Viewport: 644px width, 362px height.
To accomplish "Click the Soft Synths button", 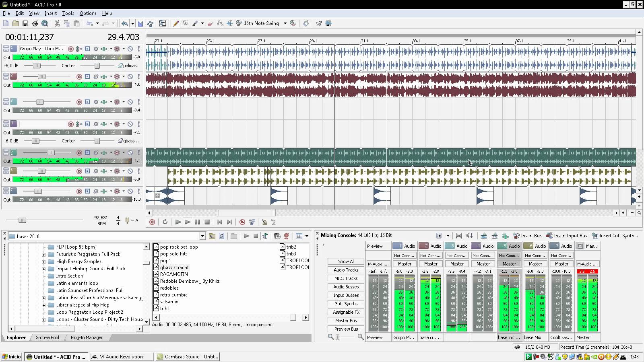I will pos(346,304).
